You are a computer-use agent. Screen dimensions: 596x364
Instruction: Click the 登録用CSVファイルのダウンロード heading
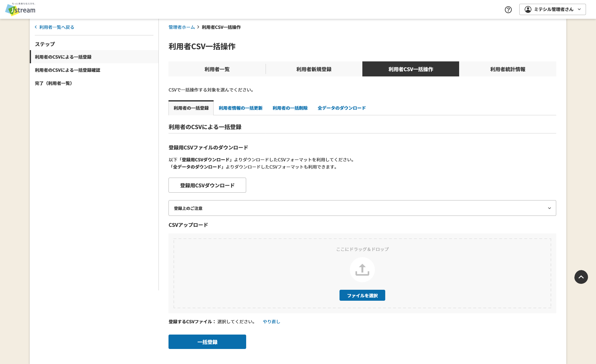tap(208, 148)
